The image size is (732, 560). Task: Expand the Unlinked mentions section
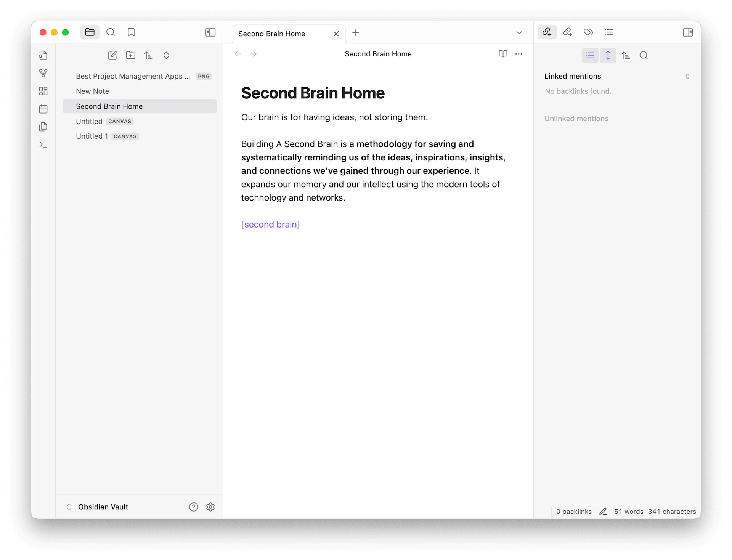point(576,119)
